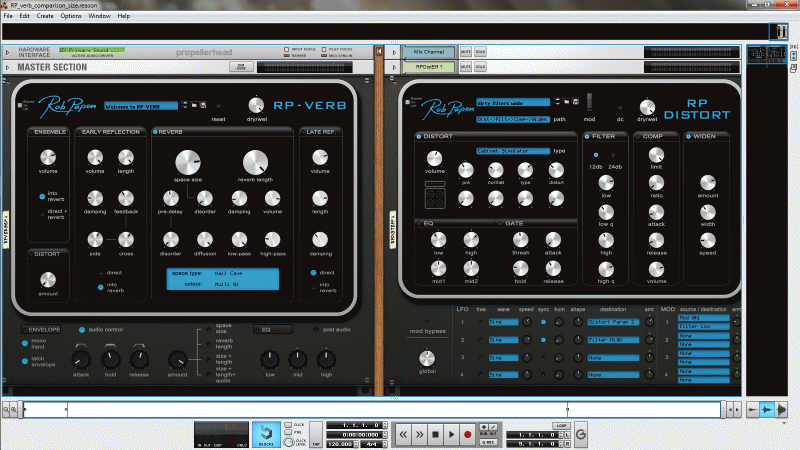Open the distortion path selector display
Screen dimensions: 800x450
pos(513,119)
